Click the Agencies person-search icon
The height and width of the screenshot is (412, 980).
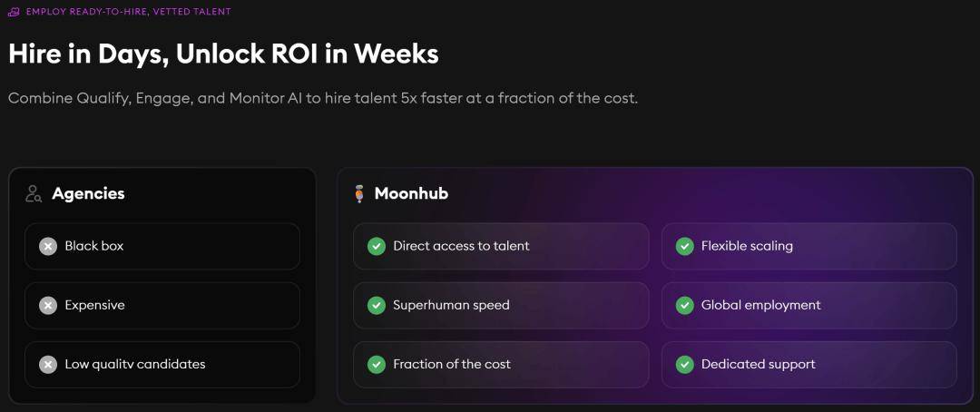pyautogui.click(x=34, y=194)
